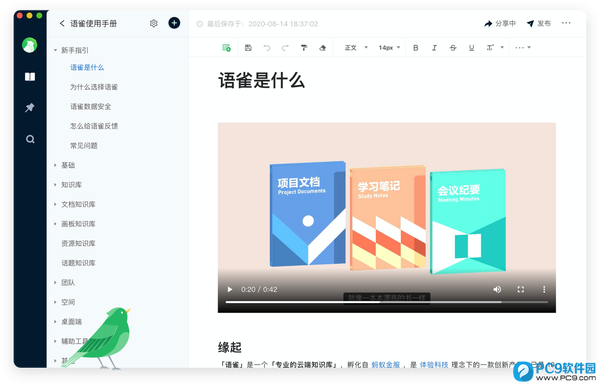The image size is (600, 385).
Task: Open the 语雀是什么 document in sidebar
Action: [87, 67]
